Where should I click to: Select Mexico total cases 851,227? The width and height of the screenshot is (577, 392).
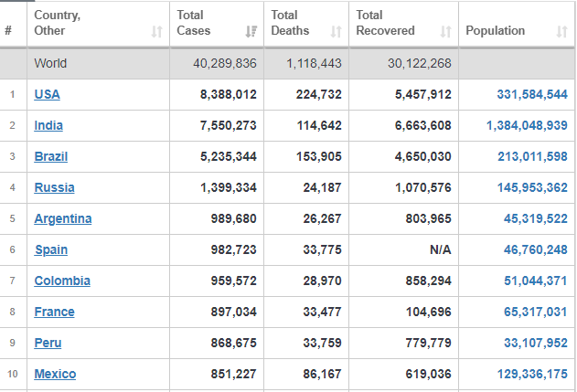[233, 374]
